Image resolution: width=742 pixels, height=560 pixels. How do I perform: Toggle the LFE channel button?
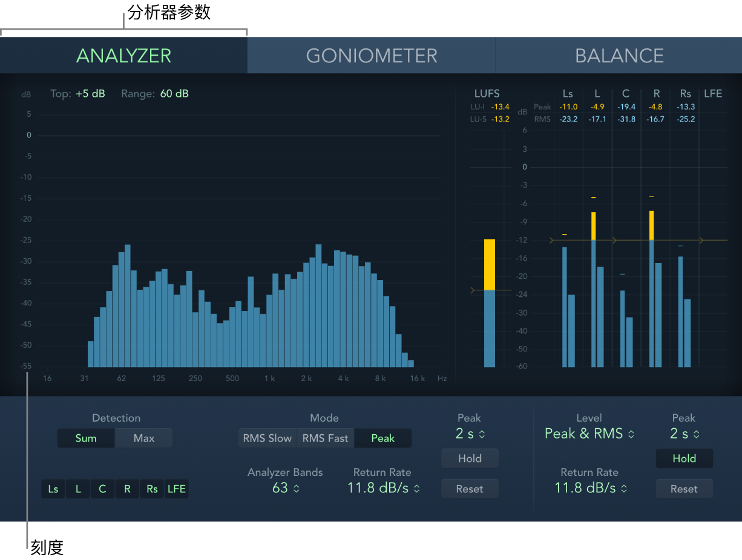click(177, 489)
